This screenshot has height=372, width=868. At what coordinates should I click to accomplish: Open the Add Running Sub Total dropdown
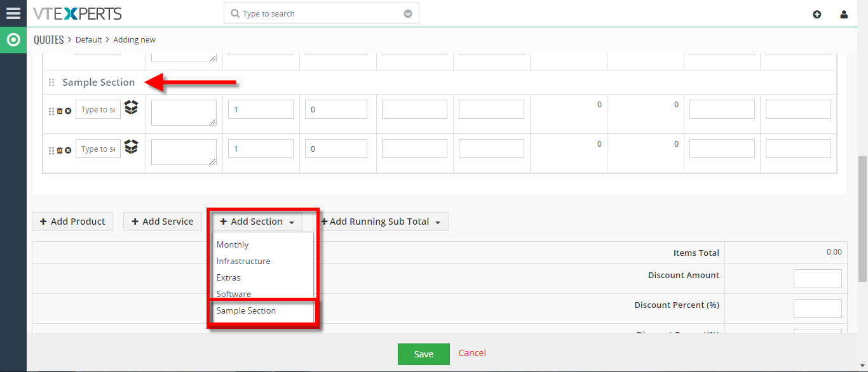click(380, 222)
